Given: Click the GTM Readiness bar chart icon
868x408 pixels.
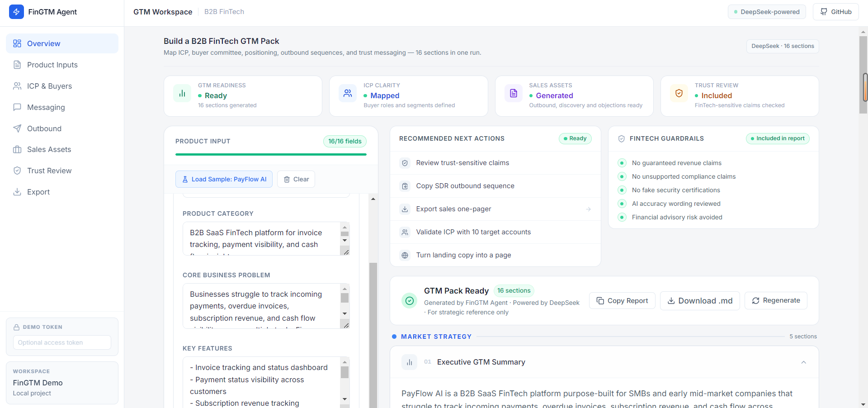Looking at the screenshot, I should (182, 94).
